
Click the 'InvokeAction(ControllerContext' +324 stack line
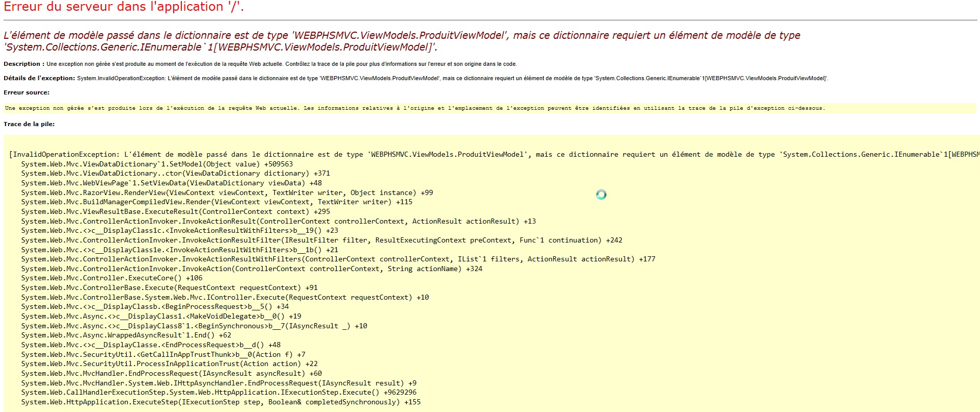[251, 269]
